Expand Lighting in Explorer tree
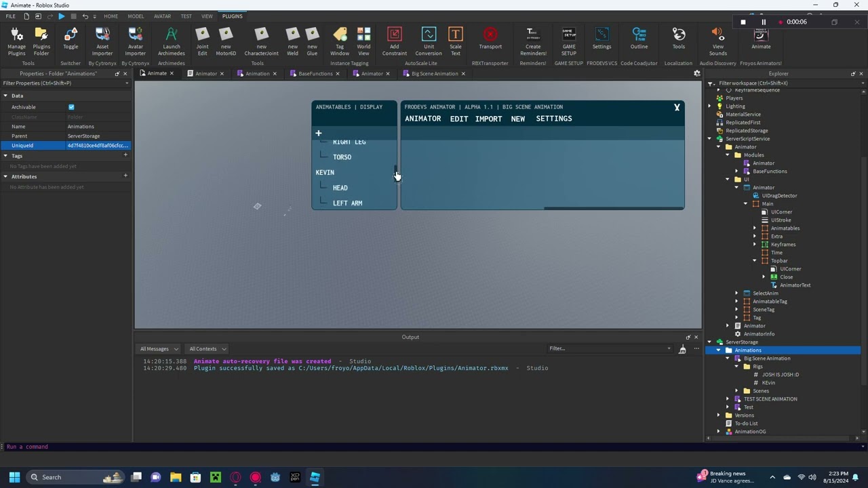The height and width of the screenshot is (488, 868). coord(710,106)
